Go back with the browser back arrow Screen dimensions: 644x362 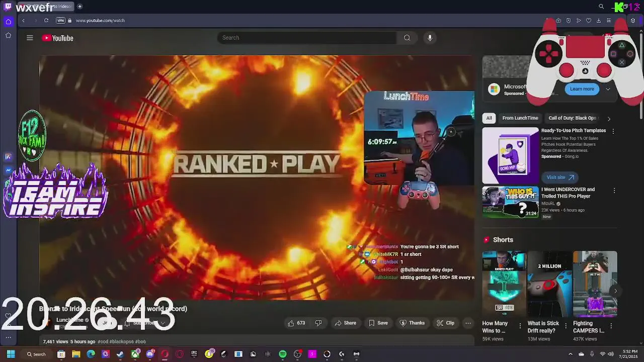pos(23,21)
